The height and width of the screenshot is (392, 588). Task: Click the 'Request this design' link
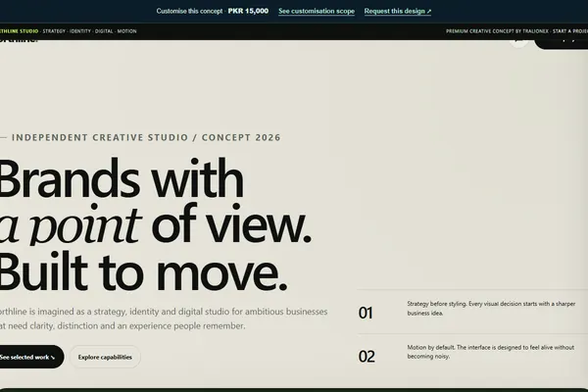[x=398, y=11]
